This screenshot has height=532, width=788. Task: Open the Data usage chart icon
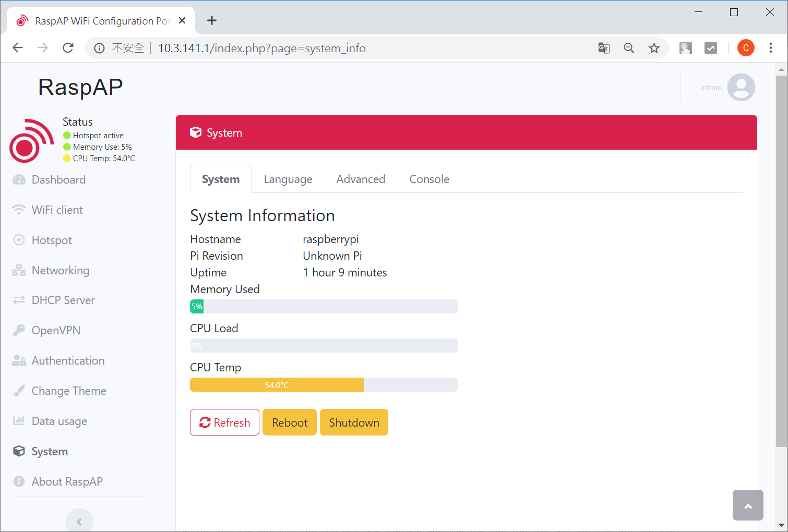click(19, 420)
